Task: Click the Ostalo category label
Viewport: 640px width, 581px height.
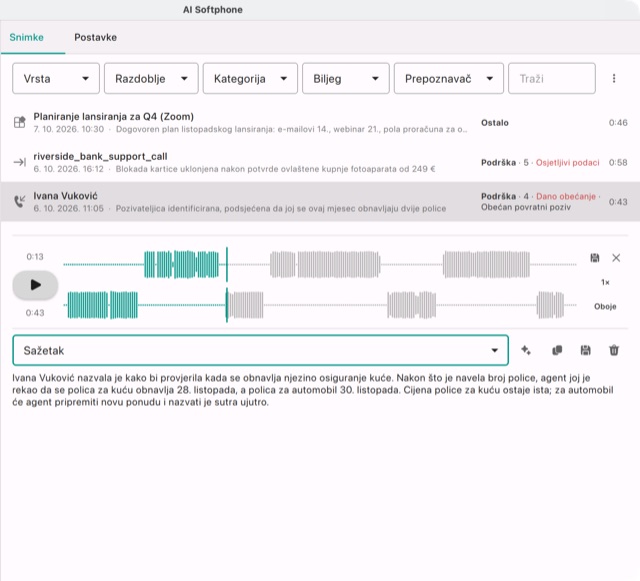Action: (495, 122)
